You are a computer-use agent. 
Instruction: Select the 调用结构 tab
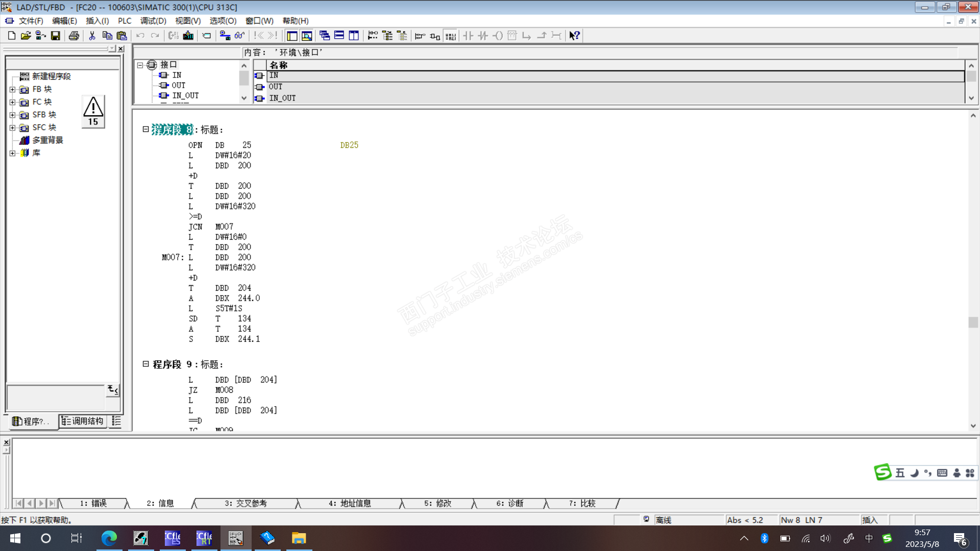83,421
